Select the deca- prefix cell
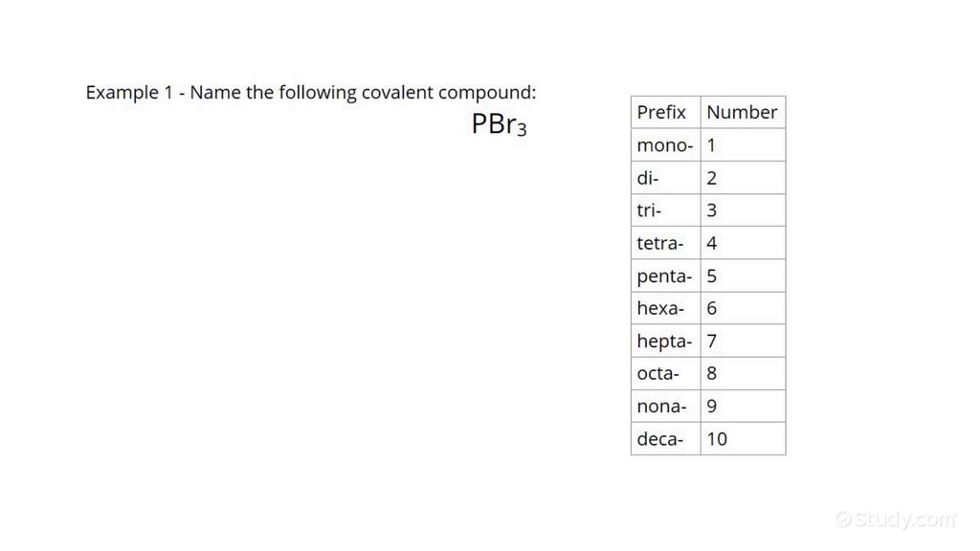Viewport: 980px width, 551px height. (x=666, y=438)
